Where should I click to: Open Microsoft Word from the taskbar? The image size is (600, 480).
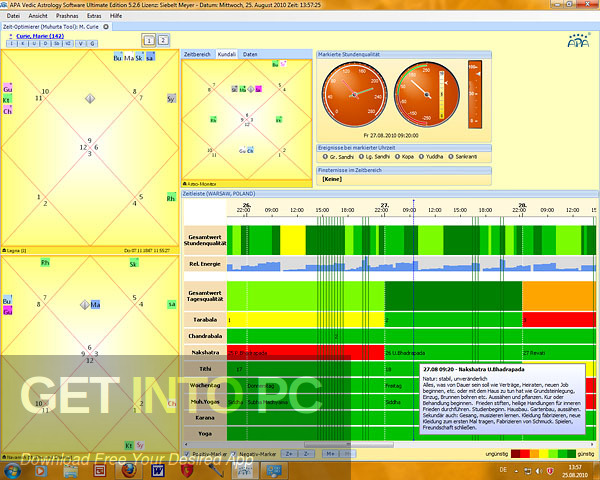[158, 470]
